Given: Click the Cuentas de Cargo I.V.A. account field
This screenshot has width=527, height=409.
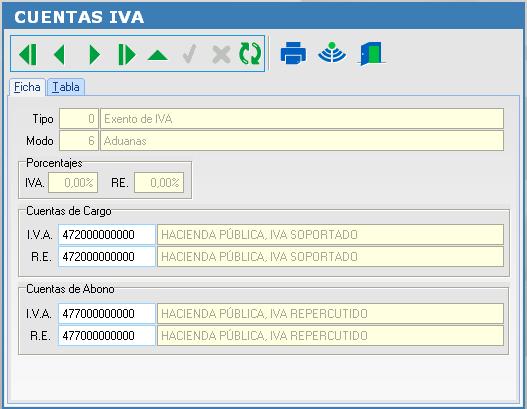Looking at the screenshot, I should tap(107, 235).
